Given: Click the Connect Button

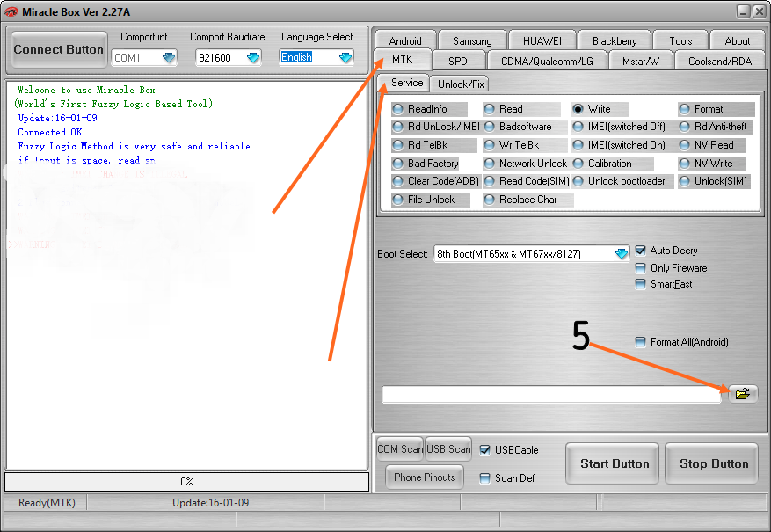Looking at the screenshot, I should click(59, 49).
